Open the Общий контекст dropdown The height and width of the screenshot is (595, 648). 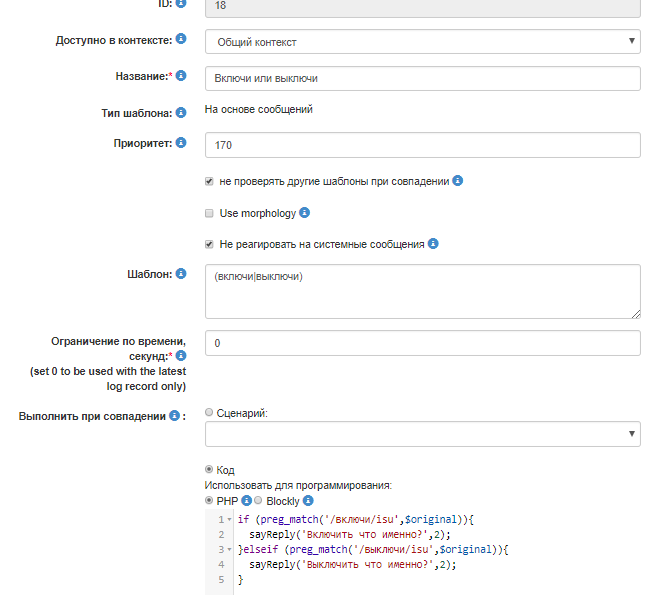[422, 42]
